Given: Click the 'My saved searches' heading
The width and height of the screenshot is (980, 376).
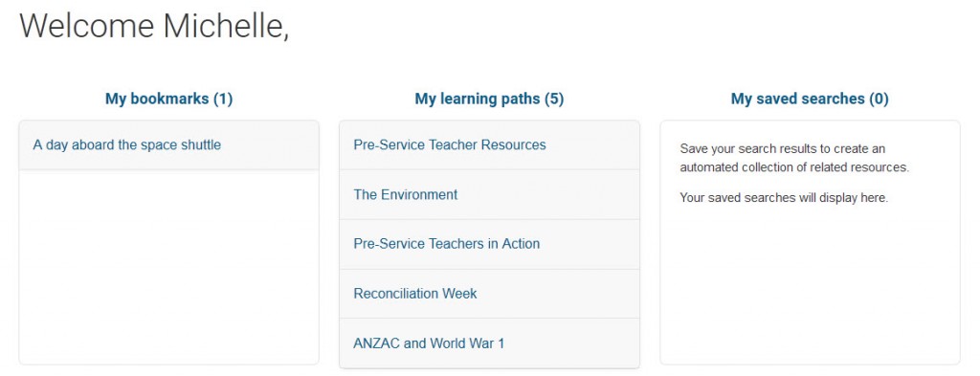Looking at the screenshot, I should [797, 99].
